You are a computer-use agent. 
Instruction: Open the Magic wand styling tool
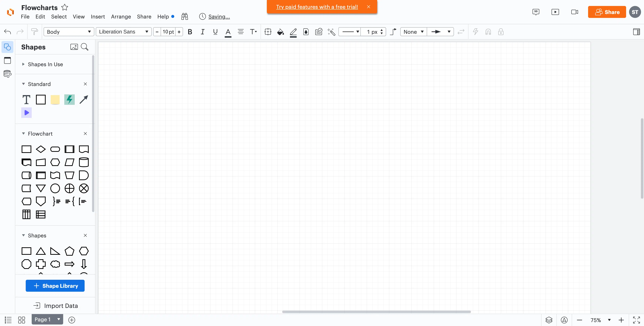tap(331, 32)
